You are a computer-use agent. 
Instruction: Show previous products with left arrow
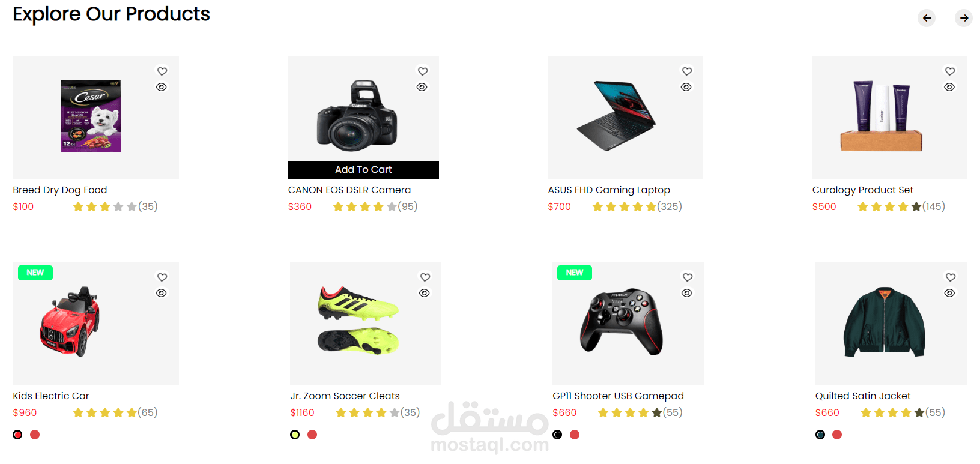[x=927, y=18]
